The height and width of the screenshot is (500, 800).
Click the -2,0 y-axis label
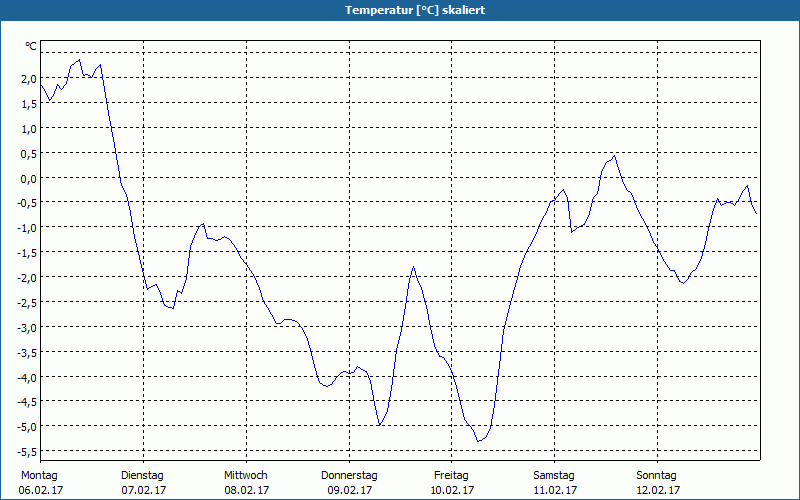[x=28, y=278]
